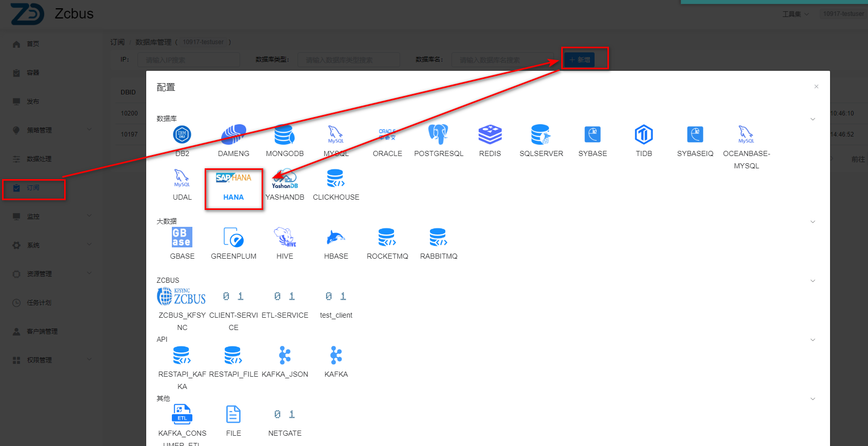Select the MONGODB database icon

click(285, 135)
